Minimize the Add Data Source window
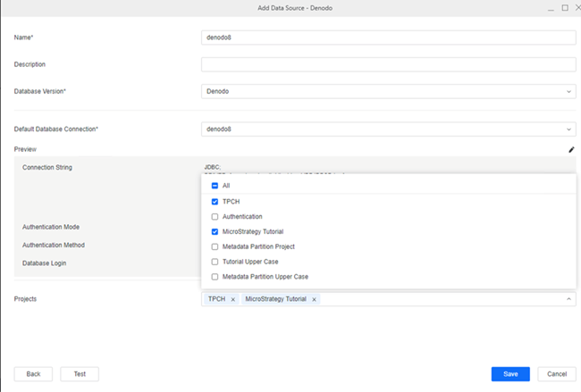Viewport: 581px width, 392px height. [x=550, y=7]
